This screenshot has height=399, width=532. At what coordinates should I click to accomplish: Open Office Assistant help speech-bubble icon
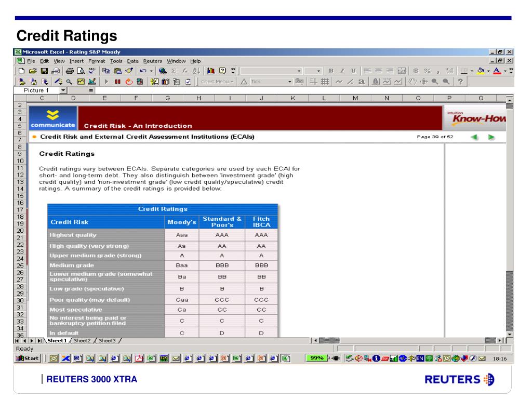pyautogui.click(x=222, y=71)
